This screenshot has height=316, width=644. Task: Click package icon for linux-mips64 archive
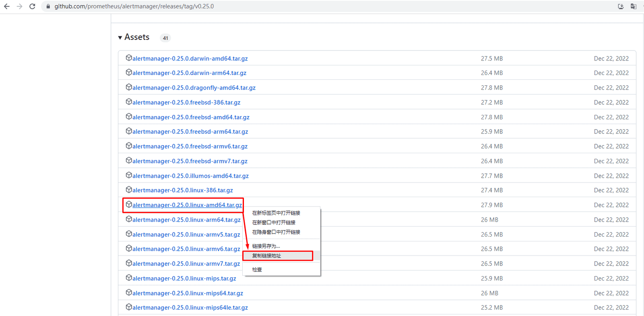[129, 293]
